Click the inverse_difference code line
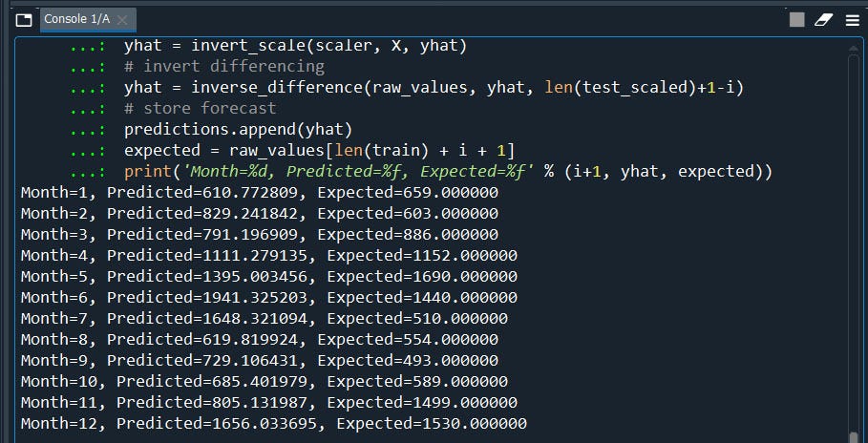The image size is (868, 443). click(x=434, y=88)
